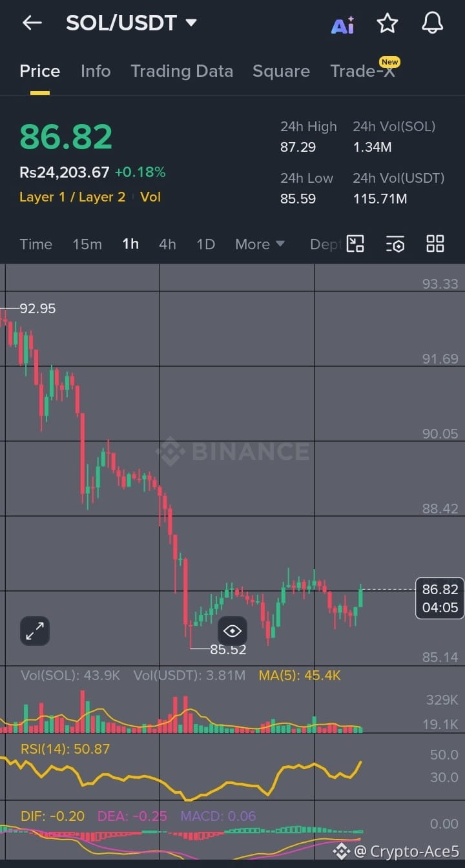Viewport: 465px width, 868px height.
Task: Toggle chart visibility eye icon
Action: tap(232, 631)
